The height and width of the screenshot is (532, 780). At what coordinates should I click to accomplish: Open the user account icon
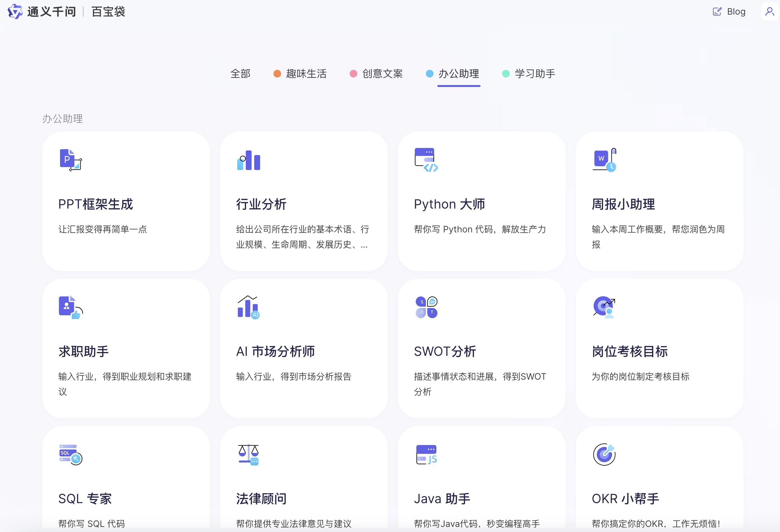point(769,11)
